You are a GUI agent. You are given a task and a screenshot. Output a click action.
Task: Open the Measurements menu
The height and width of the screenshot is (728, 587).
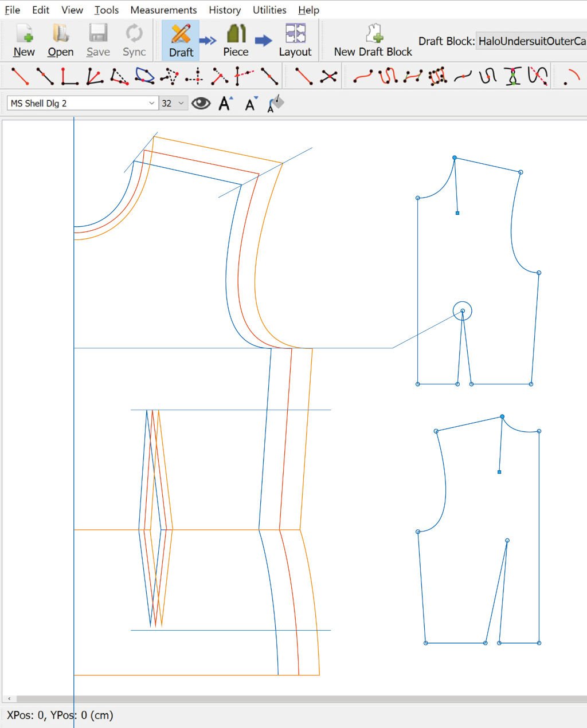click(x=163, y=10)
